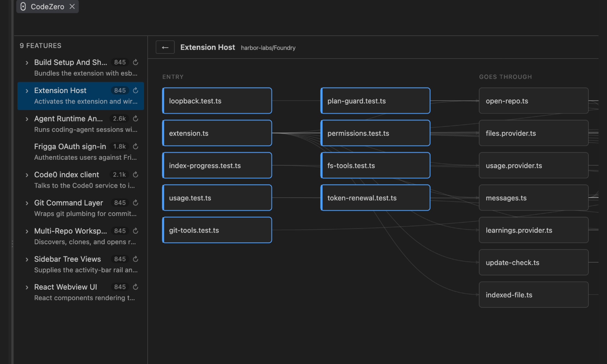The image size is (607, 364).
Task: Expand the Build Setup And Sh... row
Action: (27, 63)
